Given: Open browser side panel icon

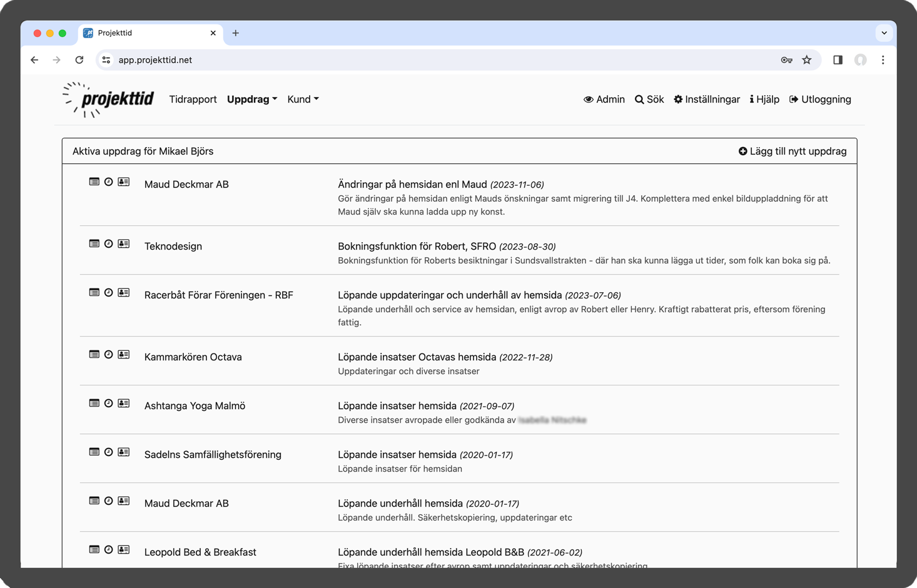Looking at the screenshot, I should click(x=838, y=60).
